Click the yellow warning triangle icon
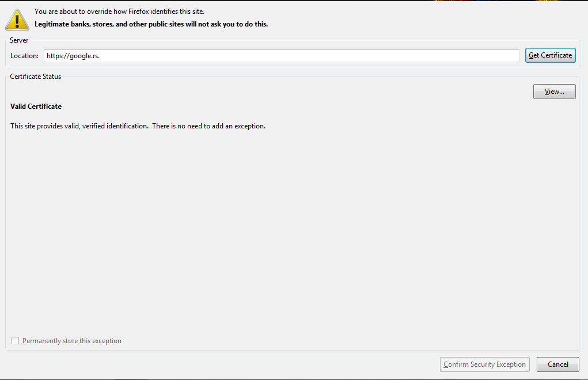588x380 pixels. pos(17,19)
